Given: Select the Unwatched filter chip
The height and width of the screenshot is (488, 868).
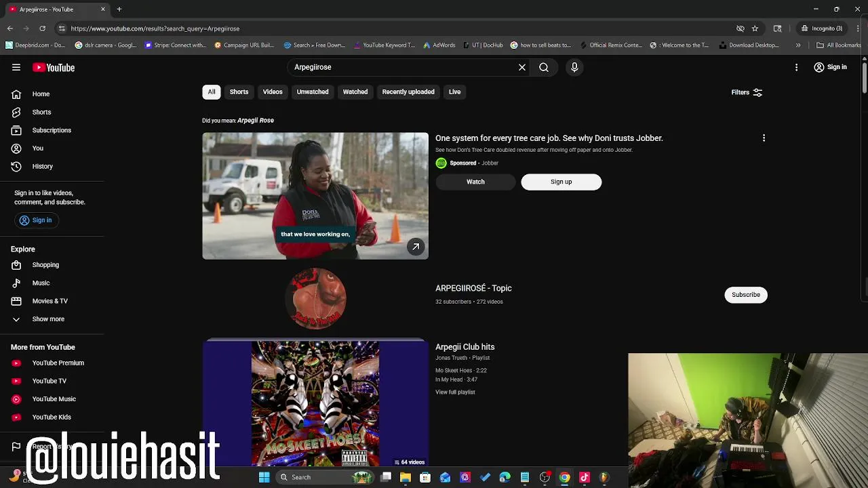Looking at the screenshot, I should [313, 91].
